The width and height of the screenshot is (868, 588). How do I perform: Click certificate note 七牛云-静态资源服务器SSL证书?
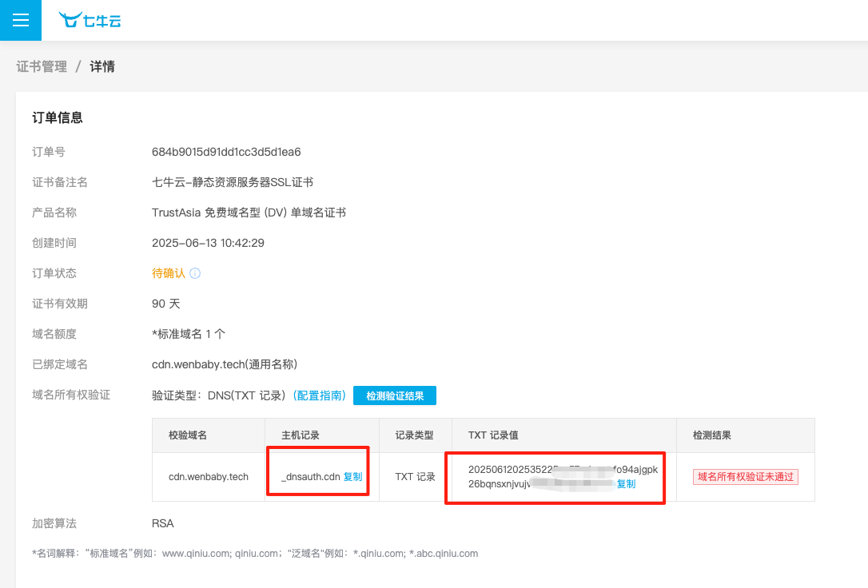click(233, 182)
